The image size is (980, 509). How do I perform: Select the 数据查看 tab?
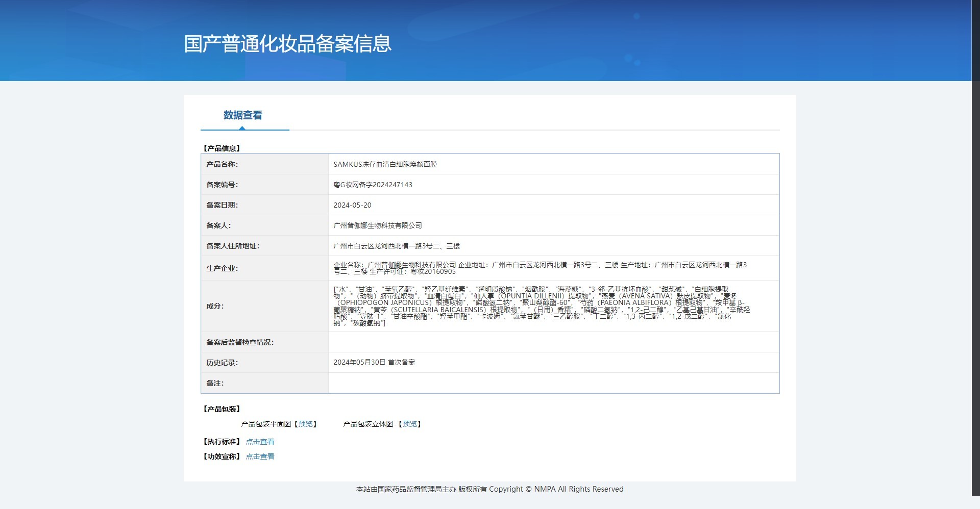[x=243, y=115]
